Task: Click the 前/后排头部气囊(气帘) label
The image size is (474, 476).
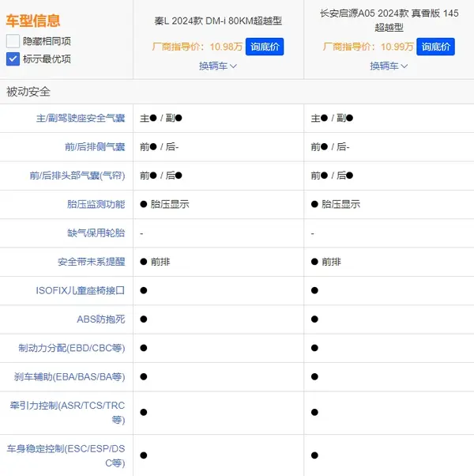Action: pyautogui.click(x=77, y=176)
